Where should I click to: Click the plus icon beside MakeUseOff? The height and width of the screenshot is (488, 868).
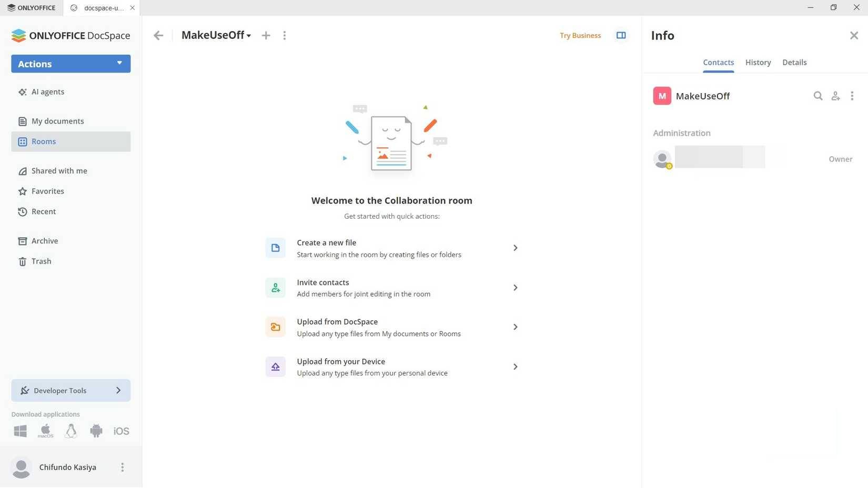[266, 36]
